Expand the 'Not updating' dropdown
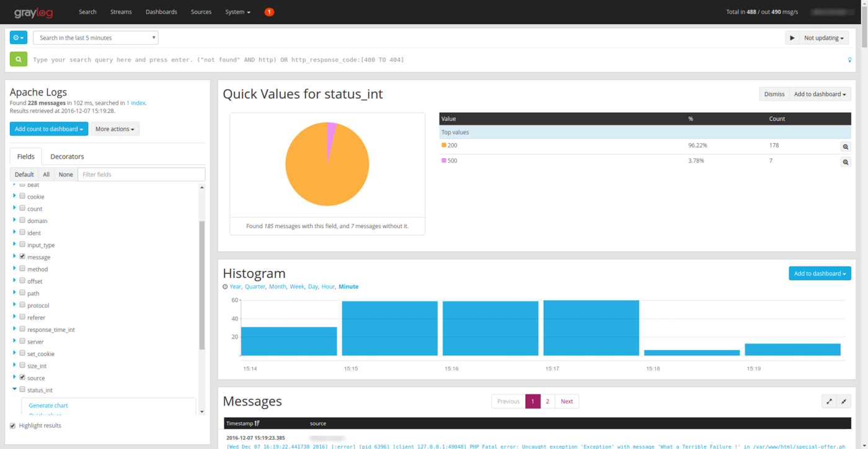The width and height of the screenshot is (868, 449). 823,38
